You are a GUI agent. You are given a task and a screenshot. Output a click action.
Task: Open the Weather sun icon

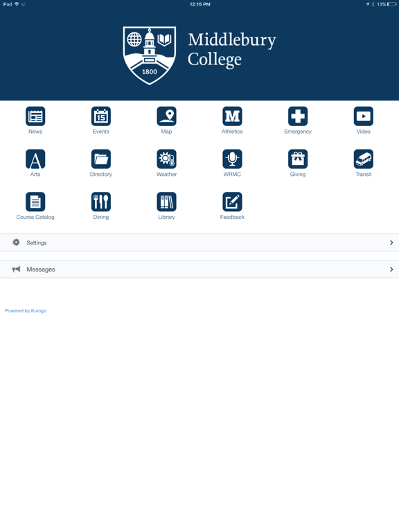[x=166, y=159]
